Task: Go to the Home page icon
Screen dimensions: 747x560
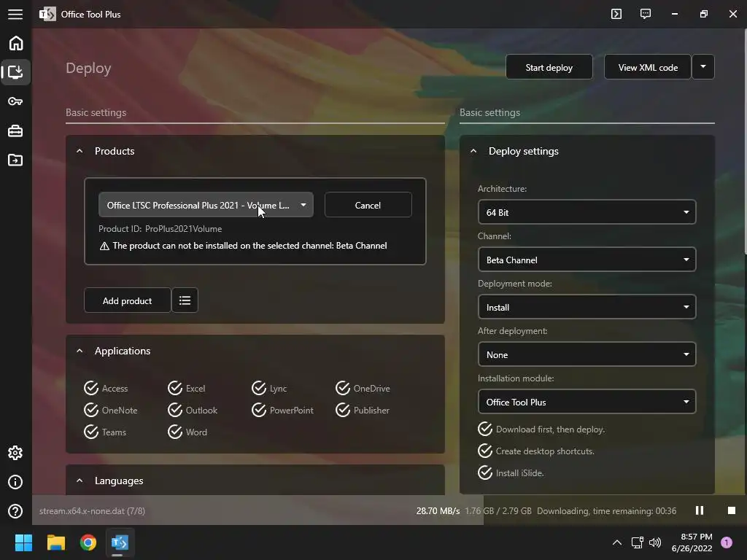Action: point(16,43)
